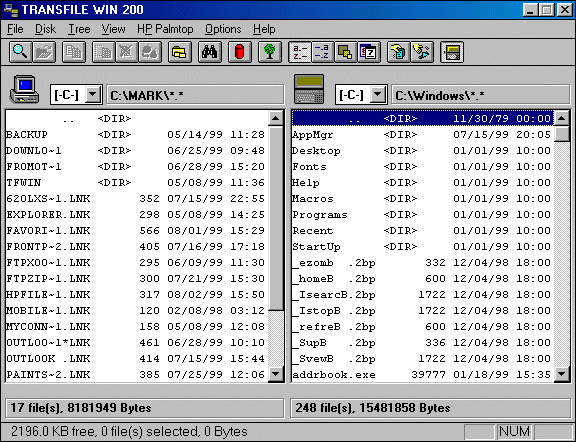Select the FROMOT~1 directory row
The image size is (576, 442).
point(136,166)
